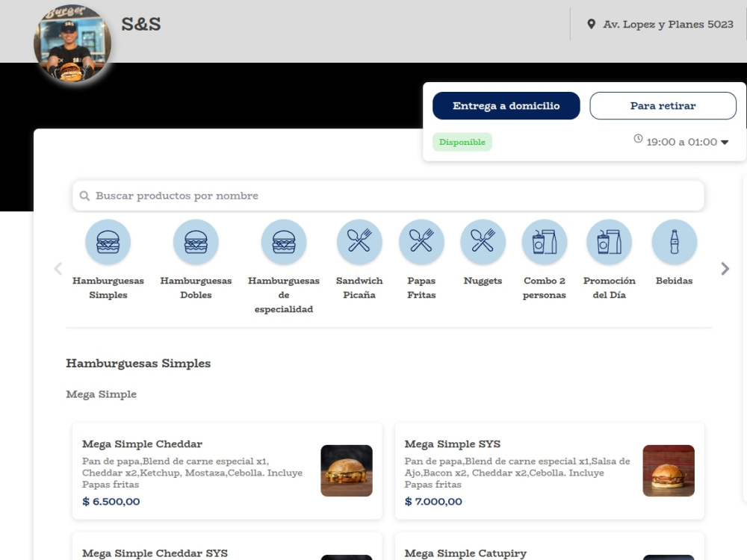Click the S&S restaurant logo photo
The image size is (747, 560).
(x=72, y=43)
